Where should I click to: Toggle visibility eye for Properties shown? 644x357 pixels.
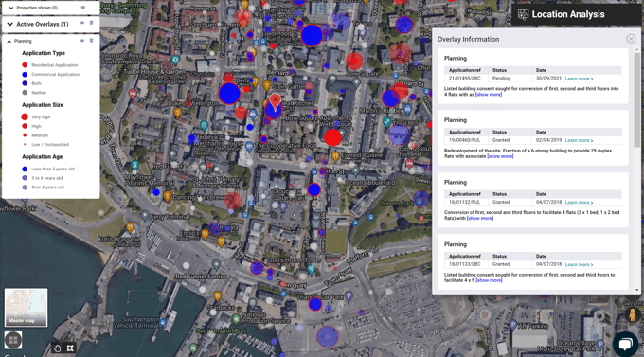[83, 8]
